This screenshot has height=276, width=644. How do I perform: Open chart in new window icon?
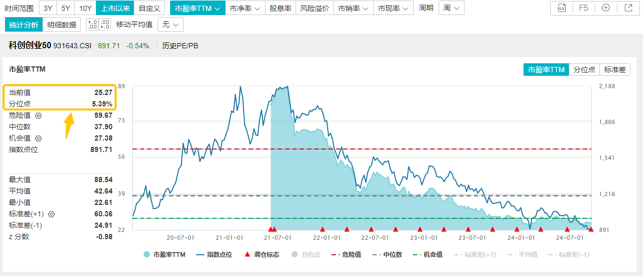(628, 8)
